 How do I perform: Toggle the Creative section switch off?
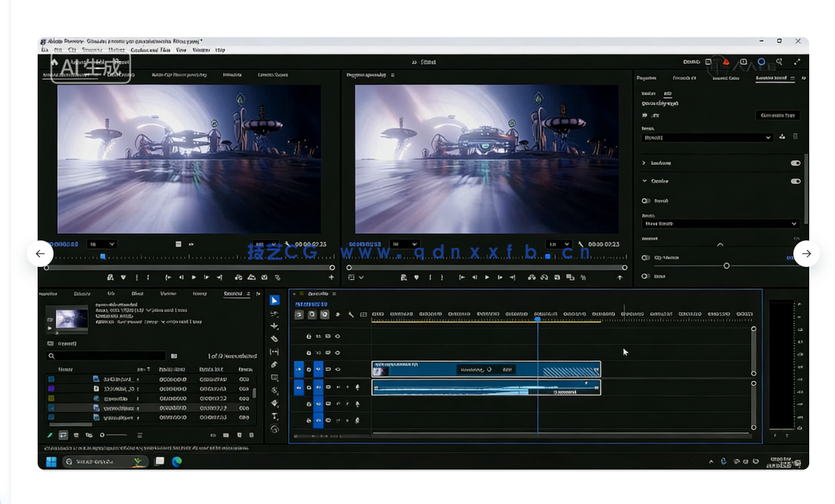(795, 181)
